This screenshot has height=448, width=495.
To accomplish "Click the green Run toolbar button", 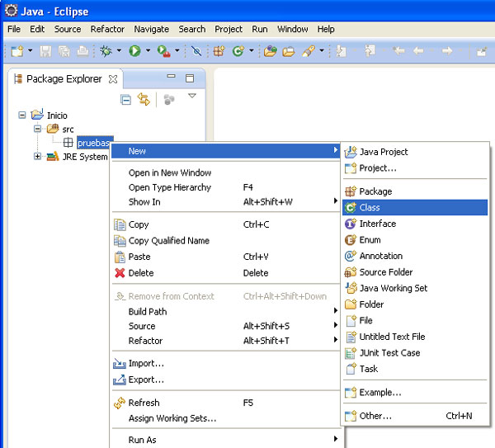I will (x=134, y=51).
